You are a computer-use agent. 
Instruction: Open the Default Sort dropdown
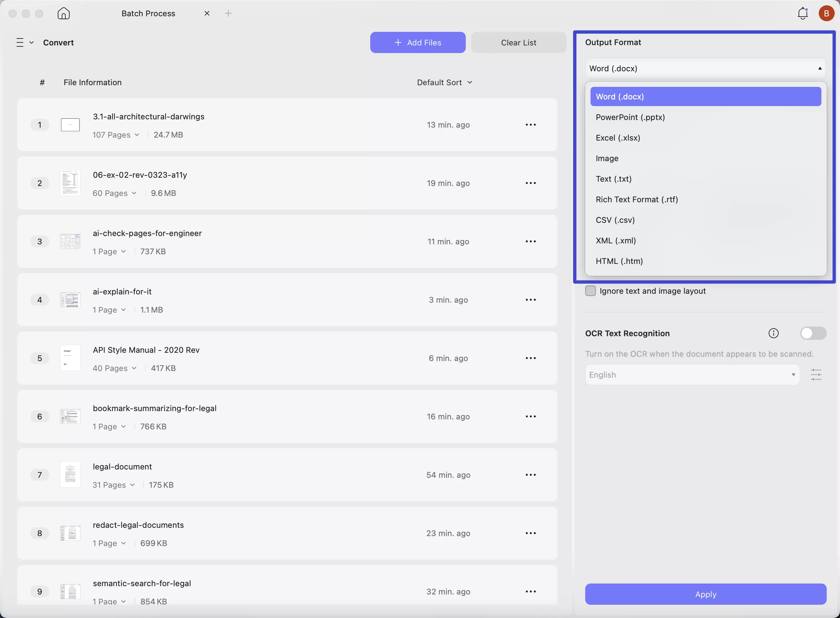pos(444,82)
